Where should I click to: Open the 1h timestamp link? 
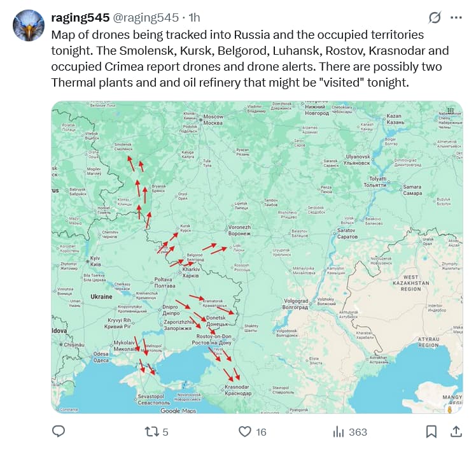(x=194, y=18)
